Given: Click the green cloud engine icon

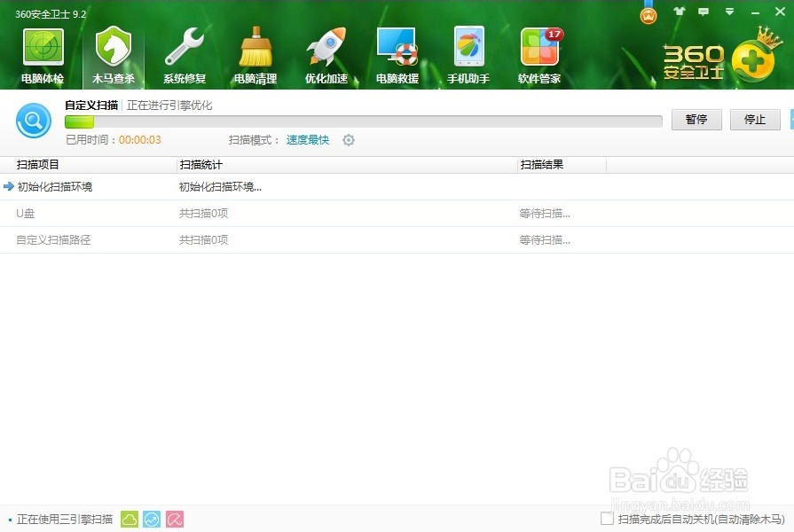Looking at the screenshot, I should coord(130,520).
